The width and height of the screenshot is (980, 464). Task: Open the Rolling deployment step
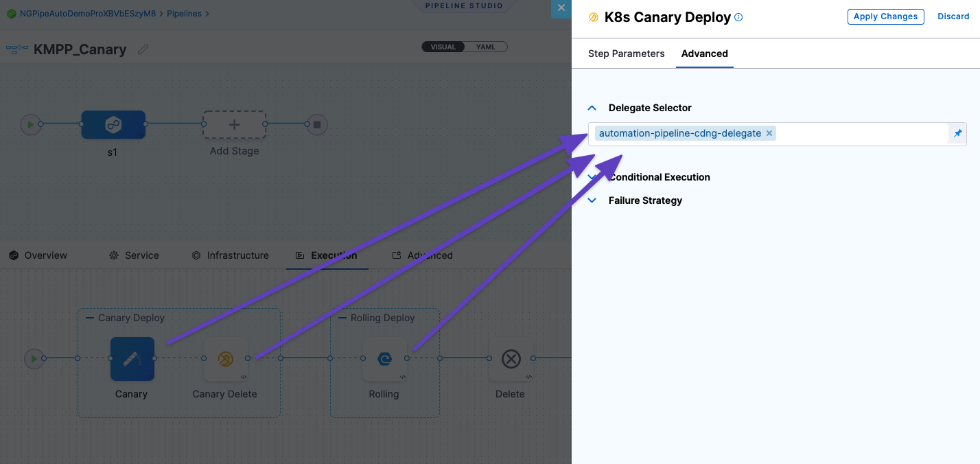(384, 358)
